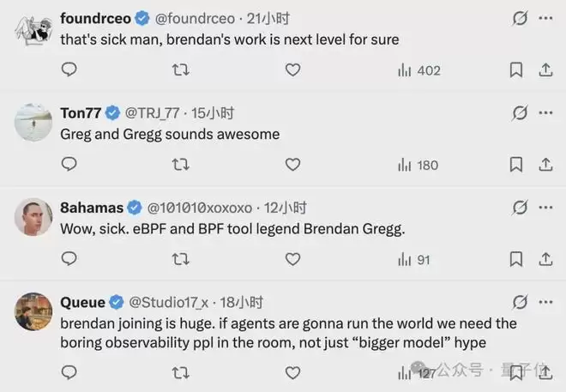
Task: Open Queue's profile picture
Action: (33, 311)
